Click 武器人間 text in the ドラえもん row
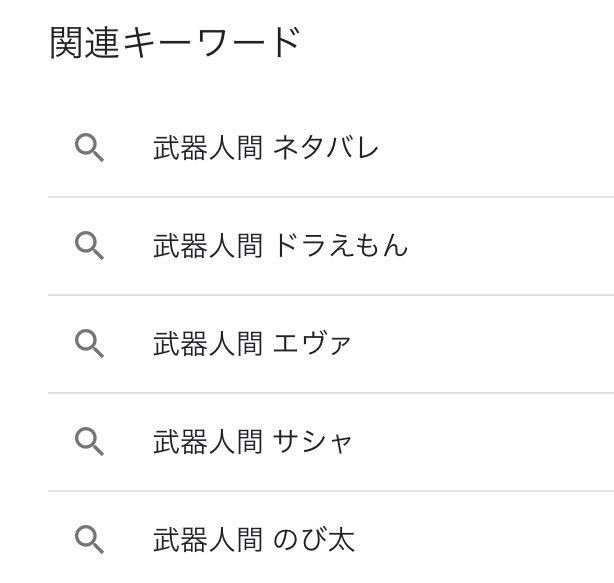The width and height of the screenshot is (614, 583). click(208, 246)
